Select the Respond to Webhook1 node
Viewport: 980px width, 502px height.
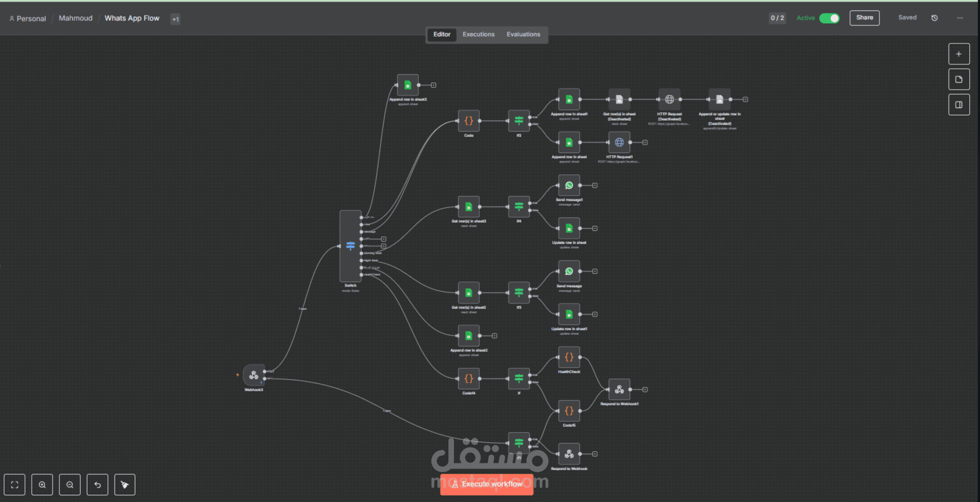point(619,389)
